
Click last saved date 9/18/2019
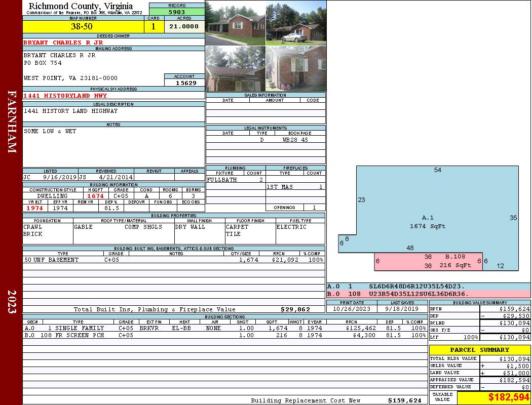[x=402, y=309]
